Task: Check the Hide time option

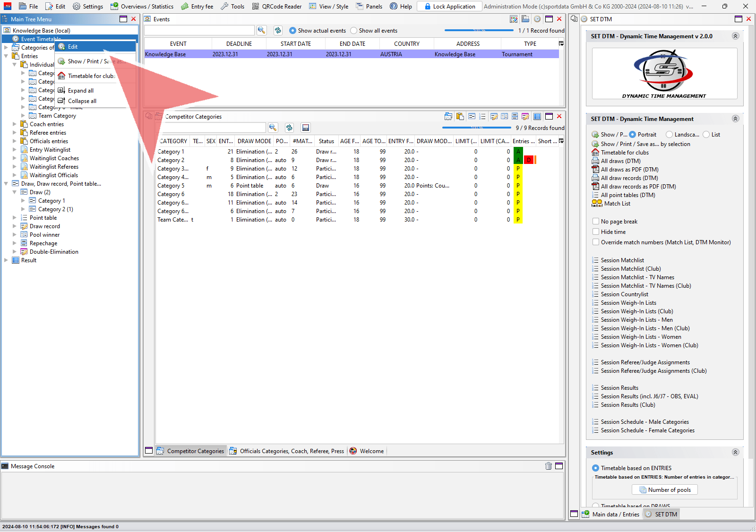Action: click(x=596, y=232)
